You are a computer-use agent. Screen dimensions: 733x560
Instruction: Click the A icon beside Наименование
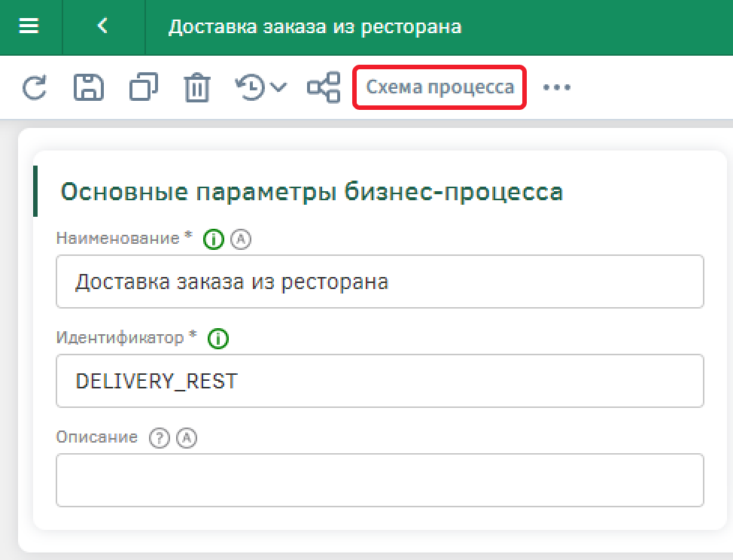pyautogui.click(x=240, y=239)
